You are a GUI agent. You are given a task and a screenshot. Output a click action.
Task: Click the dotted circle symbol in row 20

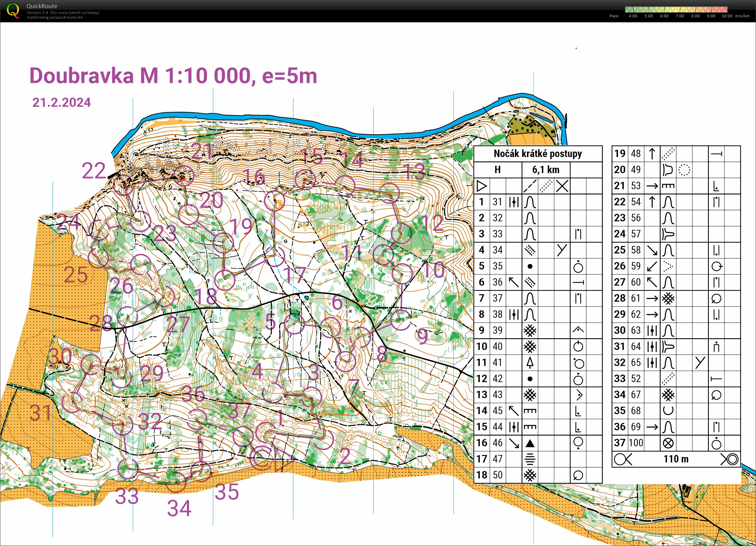pos(684,170)
